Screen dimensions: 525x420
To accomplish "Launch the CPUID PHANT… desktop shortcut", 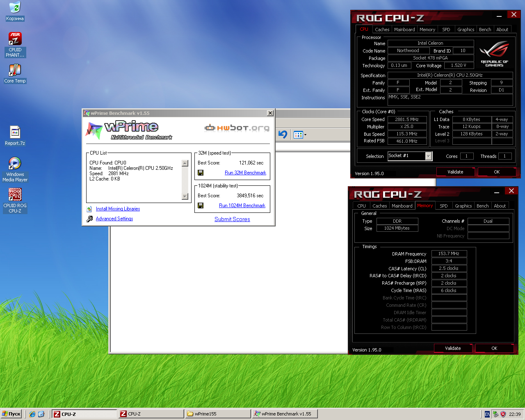I will 15,44.
